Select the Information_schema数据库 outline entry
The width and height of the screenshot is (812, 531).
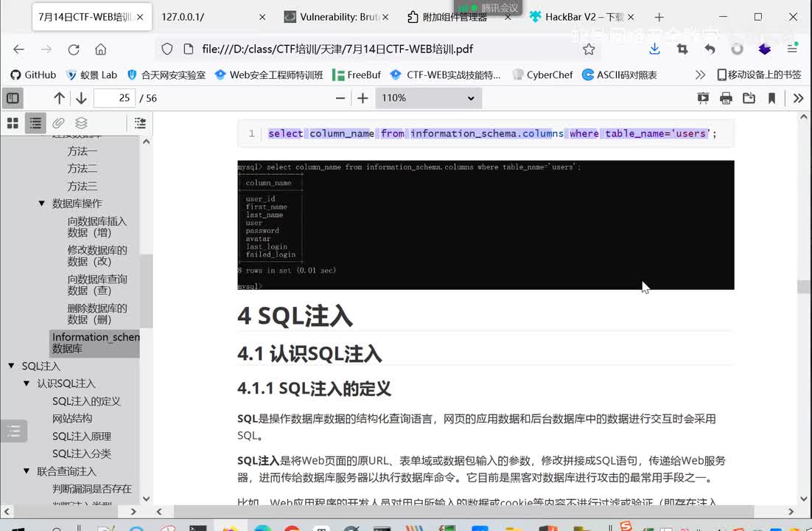(95, 343)
